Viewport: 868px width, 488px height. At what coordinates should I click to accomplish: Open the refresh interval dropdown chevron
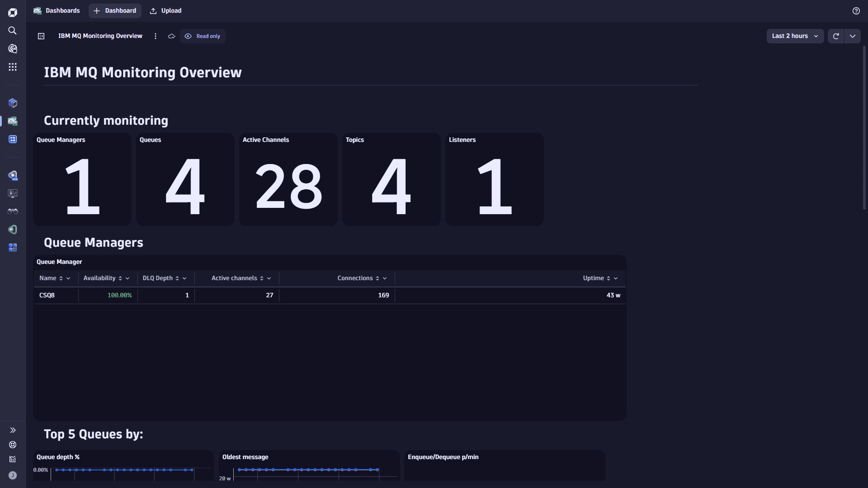(x=853, y=36)
